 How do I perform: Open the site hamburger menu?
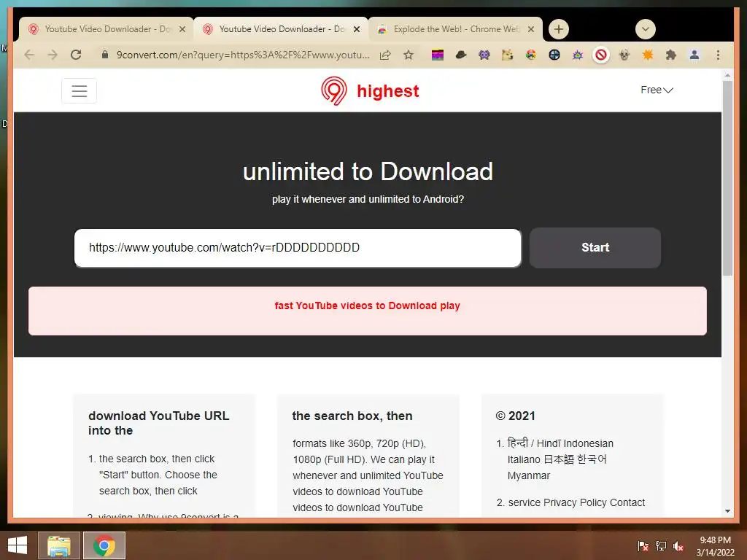pyautogui.click(x=79, y=90)
